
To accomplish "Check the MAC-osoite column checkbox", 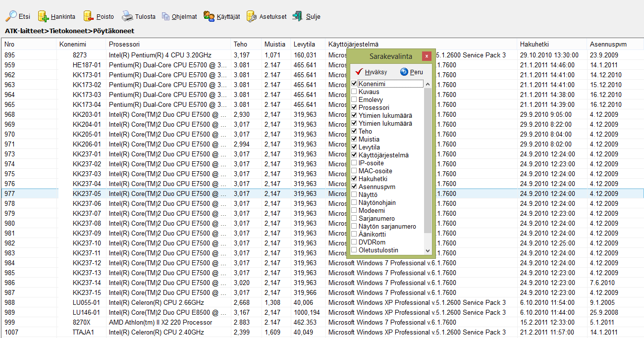I will (354, 171).
